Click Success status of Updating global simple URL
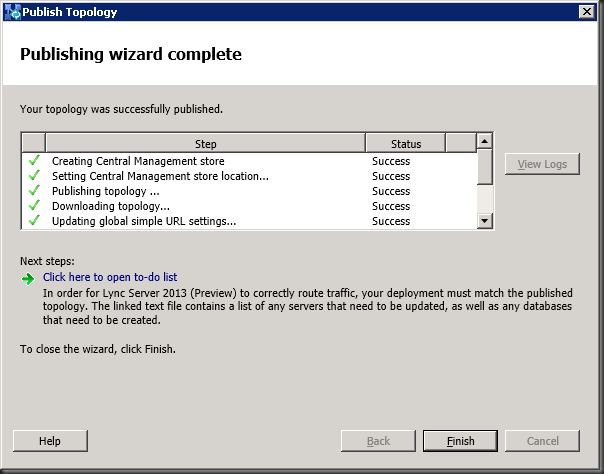Image resolution: width=604 pixels, height=474 pixels. 391,221
